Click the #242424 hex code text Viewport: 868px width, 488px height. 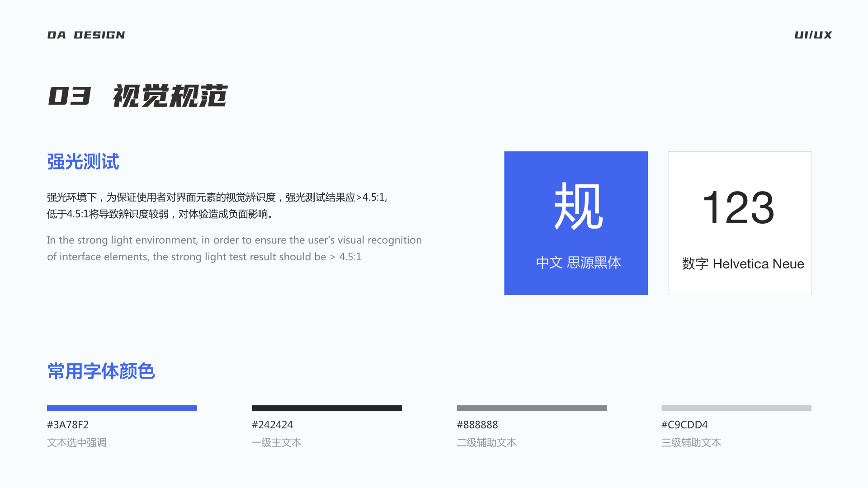pyautogui.click(x=272, y=425)
